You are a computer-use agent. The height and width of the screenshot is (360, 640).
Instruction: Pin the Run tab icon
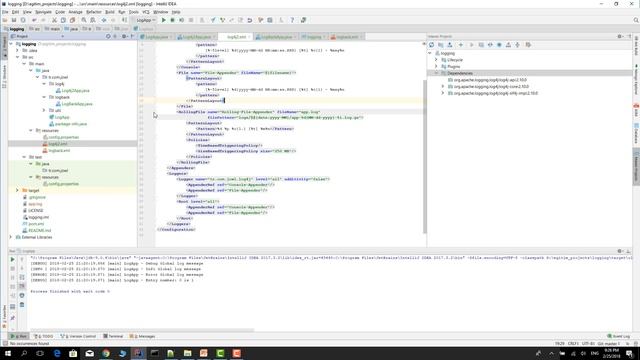point(12,318)
